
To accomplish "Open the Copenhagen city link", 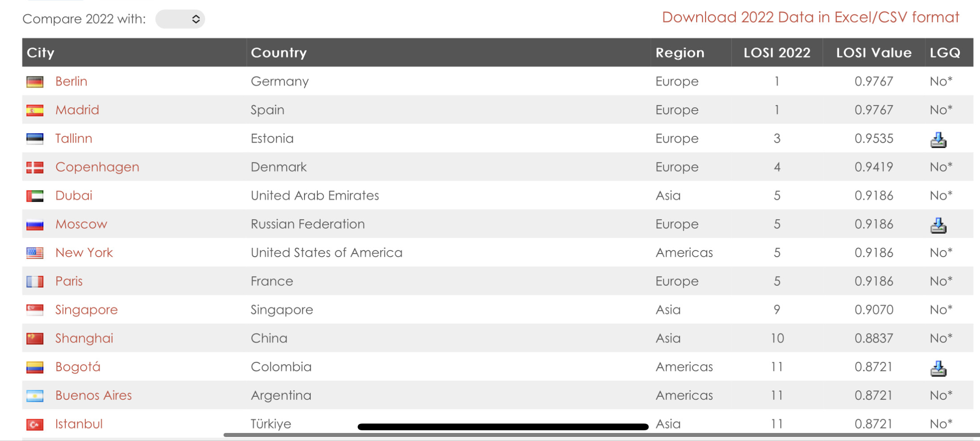I will click(x=97, y=167).
